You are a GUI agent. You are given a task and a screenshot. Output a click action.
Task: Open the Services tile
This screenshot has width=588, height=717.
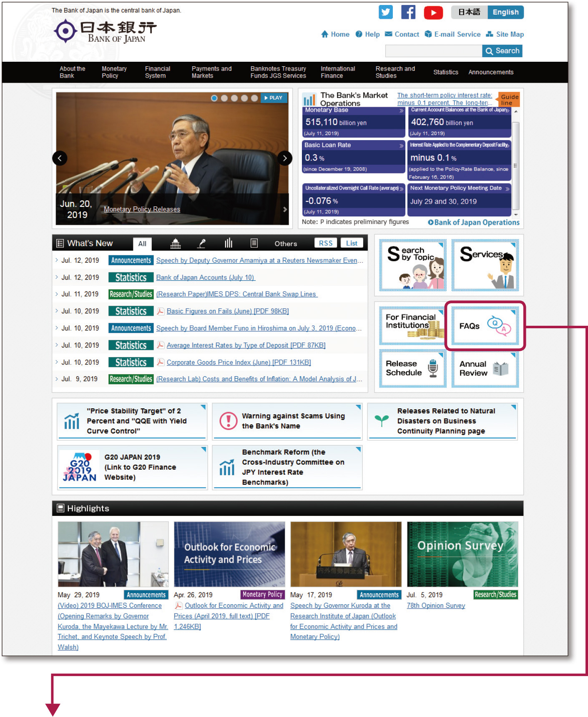tap(485, 265)
